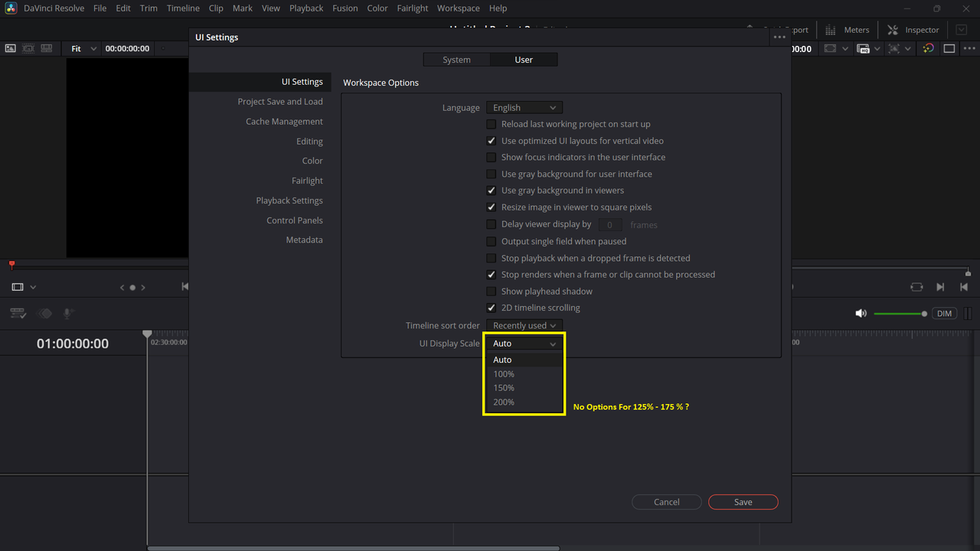Enable Stop playback when dropped frame detected
Image resolution: width=980 pixels, height=551 pixels.
click(492, 258)
